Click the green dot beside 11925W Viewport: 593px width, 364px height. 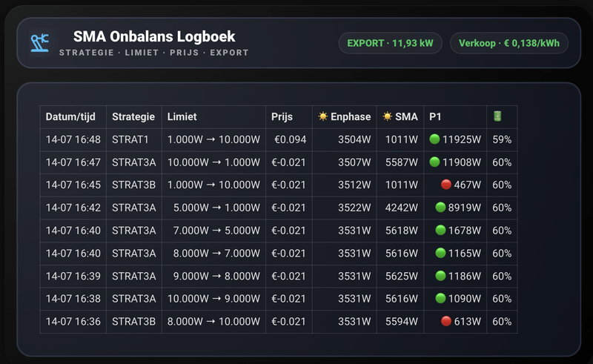(x=434, y=139)
